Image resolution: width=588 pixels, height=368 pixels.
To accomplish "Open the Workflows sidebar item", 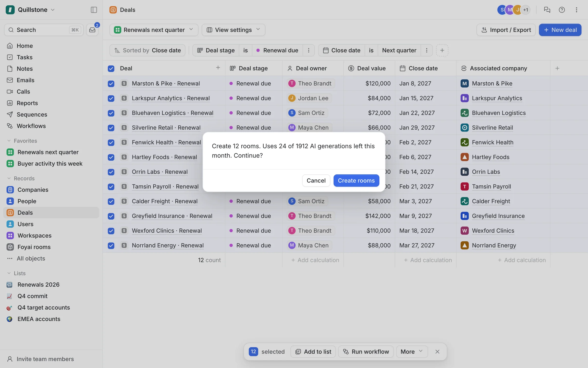I will [x=51, y=126].
